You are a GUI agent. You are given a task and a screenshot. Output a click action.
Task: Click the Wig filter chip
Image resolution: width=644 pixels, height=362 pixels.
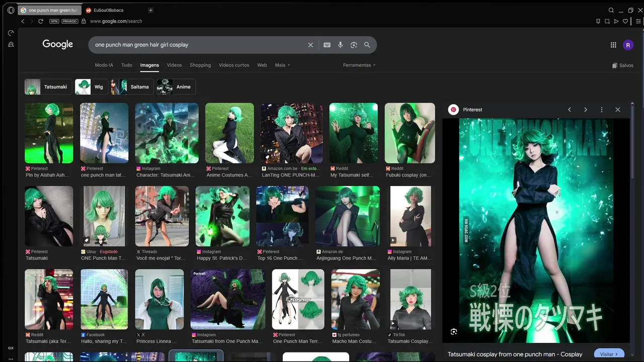[x=91, y=87]
